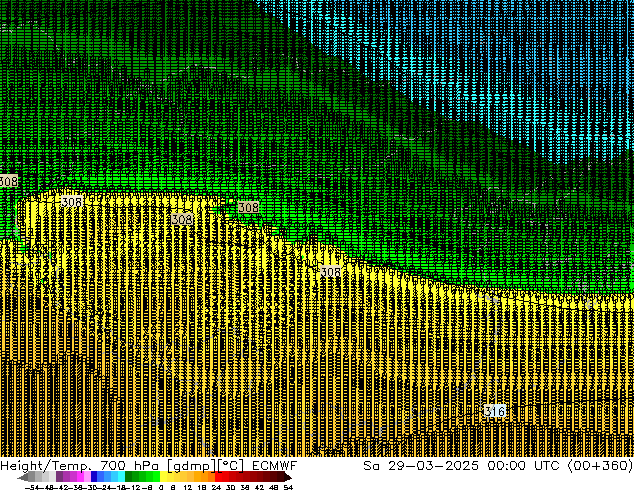This screenshot has width=634, height=490.
Task: Click the '[°C]' unit label
Action: point(230,466)
